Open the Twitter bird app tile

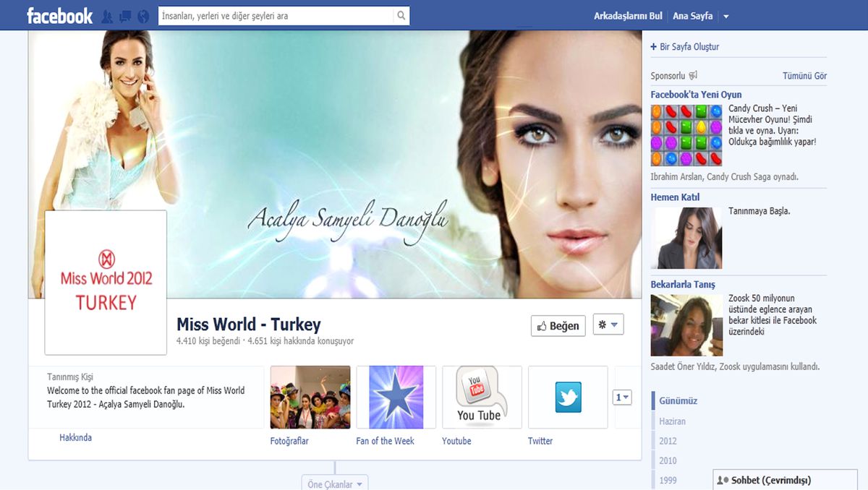[x=568, y=397]
